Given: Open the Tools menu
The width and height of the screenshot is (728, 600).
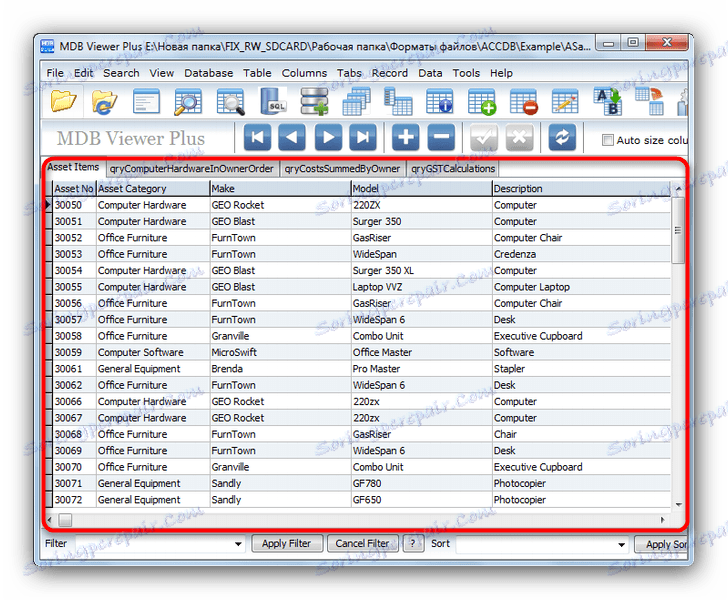Looking at the screenshot, I should click(466, 73).
